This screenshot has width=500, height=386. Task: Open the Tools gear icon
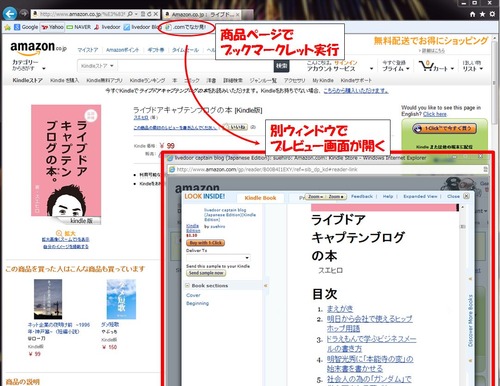click(492, 14)
